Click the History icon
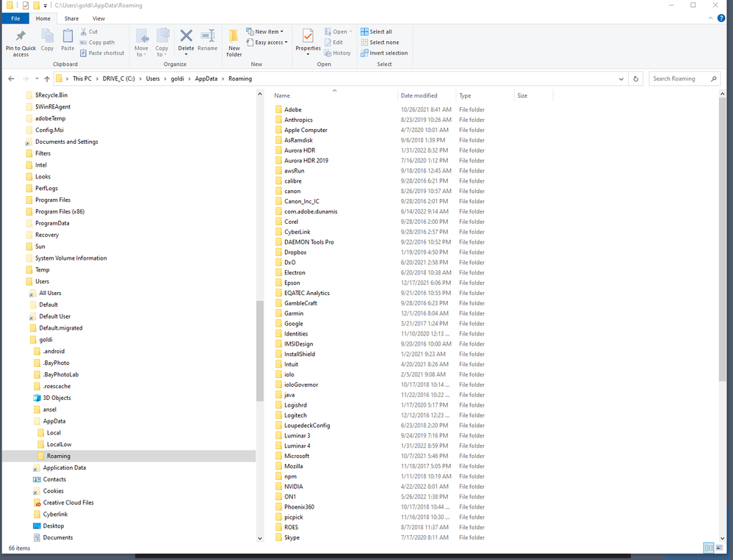 pyautogui.click(x=328, y=53)
